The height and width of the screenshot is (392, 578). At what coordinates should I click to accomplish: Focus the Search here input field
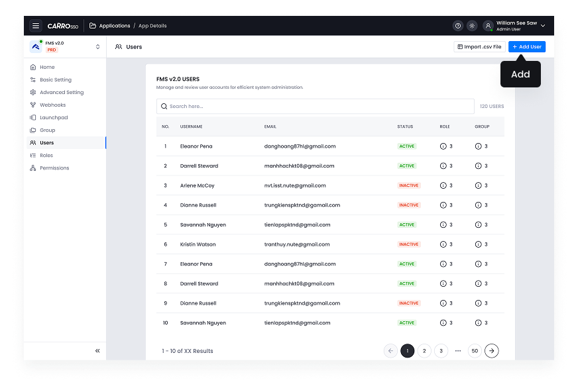315,106
